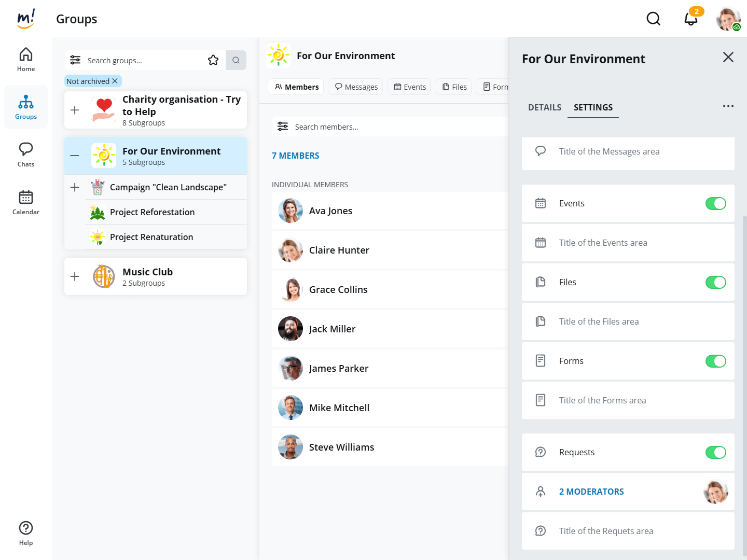The height and width of the screenshot is (560, 747).
Task: Click the top bar search magnifier
Action: 653,19
